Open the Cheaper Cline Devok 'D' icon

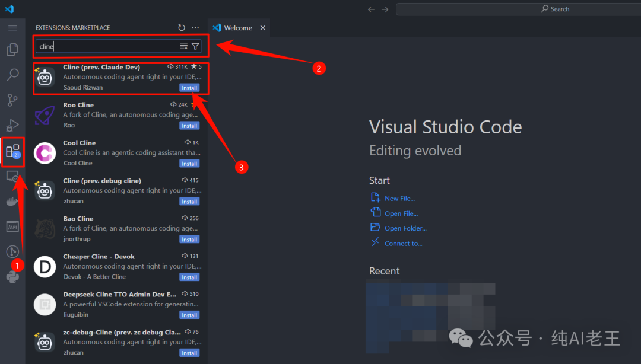pos(45,267)
